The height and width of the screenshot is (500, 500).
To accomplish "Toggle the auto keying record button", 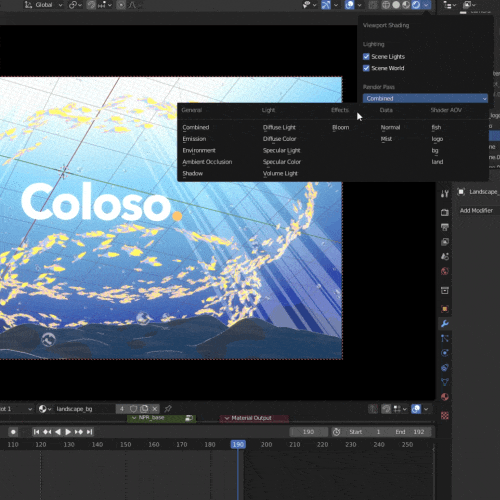I will click(13, 432).
